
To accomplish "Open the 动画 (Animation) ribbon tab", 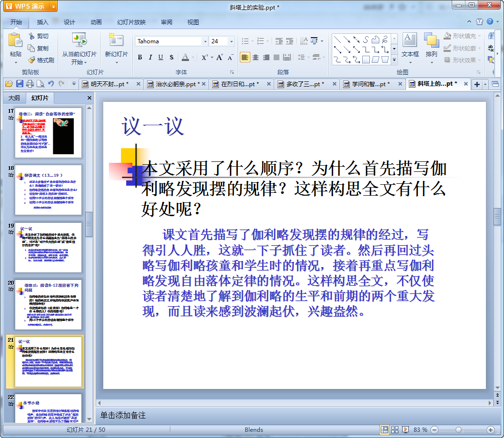I will (x=96, y=22).
